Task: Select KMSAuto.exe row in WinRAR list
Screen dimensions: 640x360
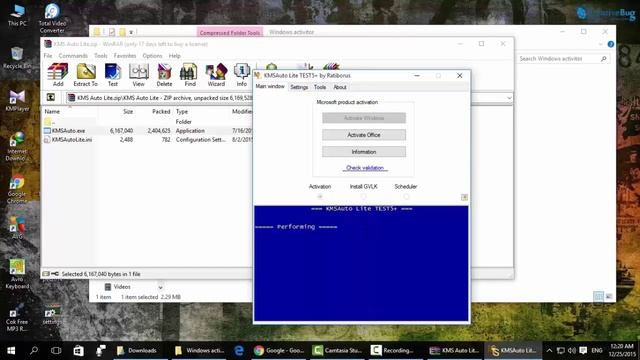Action: point(147,131)
